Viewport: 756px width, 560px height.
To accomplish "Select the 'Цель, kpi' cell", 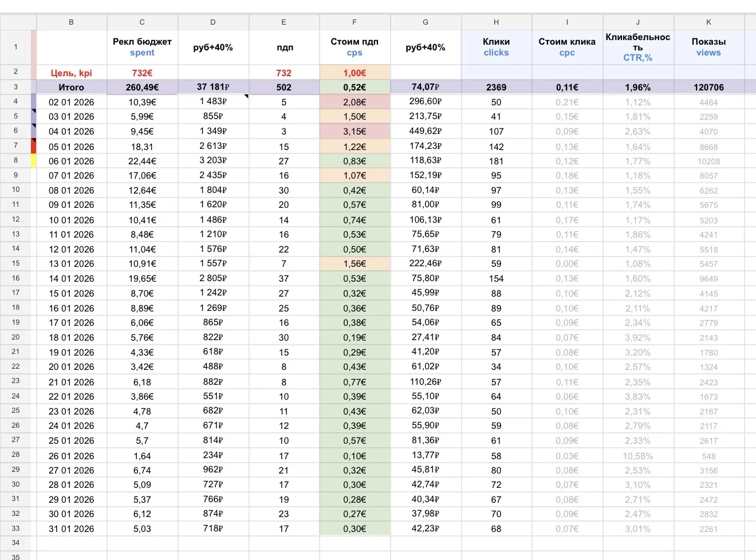I will [x=72, y=73].
